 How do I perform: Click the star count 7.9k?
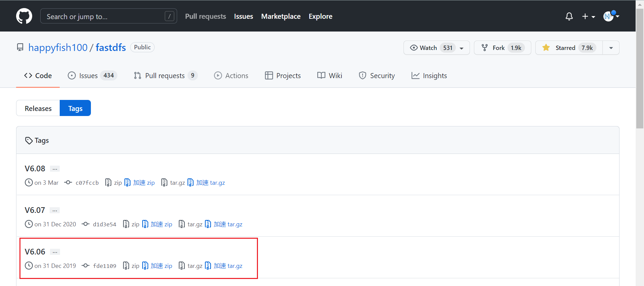click(587, 48)
